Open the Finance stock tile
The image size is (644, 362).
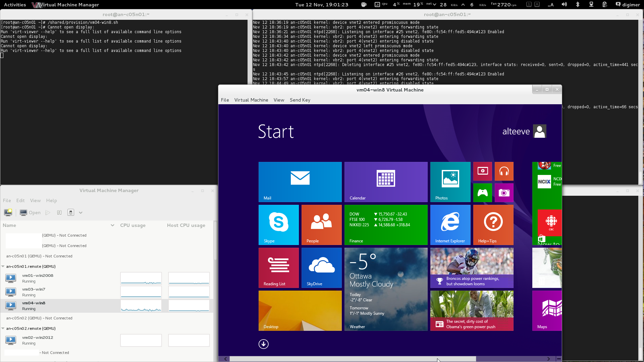click(x=386, y=225)
